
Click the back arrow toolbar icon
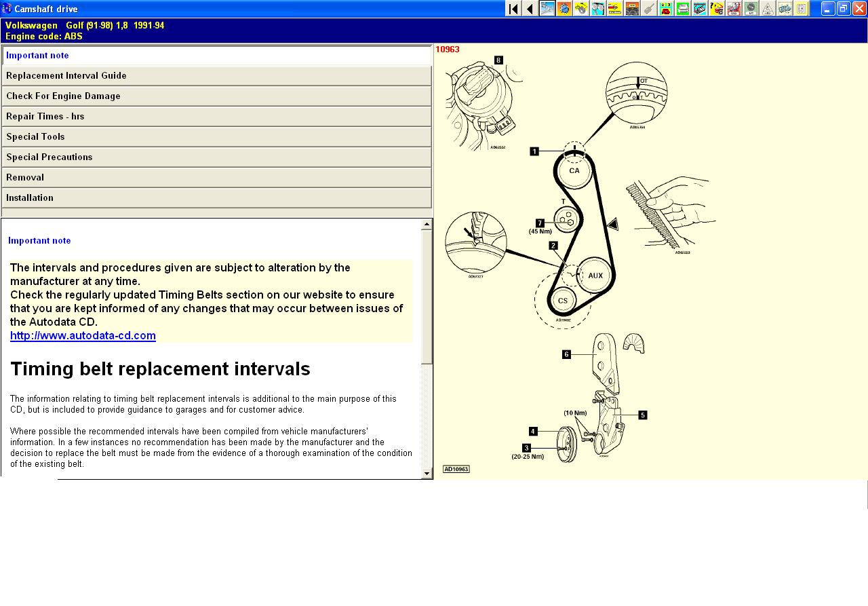point(530,9)
